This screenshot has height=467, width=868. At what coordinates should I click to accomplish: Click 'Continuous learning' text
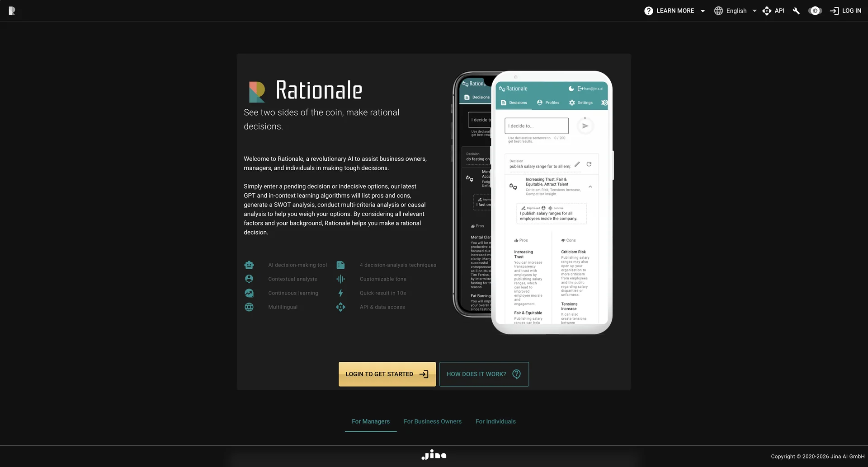pyautogui.click(x=293, y=293)
